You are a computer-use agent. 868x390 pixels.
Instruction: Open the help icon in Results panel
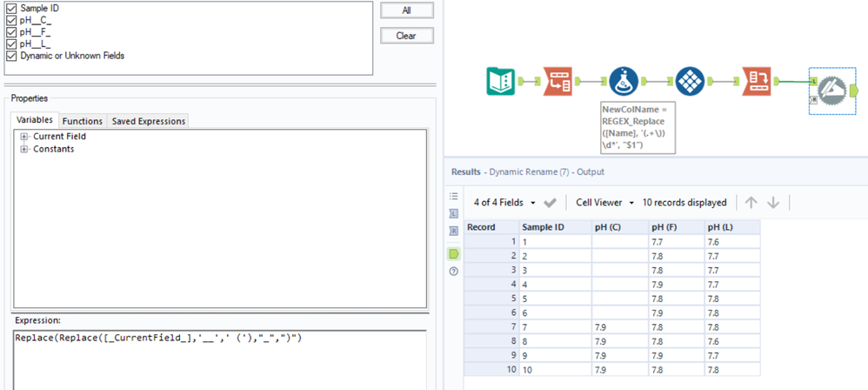click(454, 272)
